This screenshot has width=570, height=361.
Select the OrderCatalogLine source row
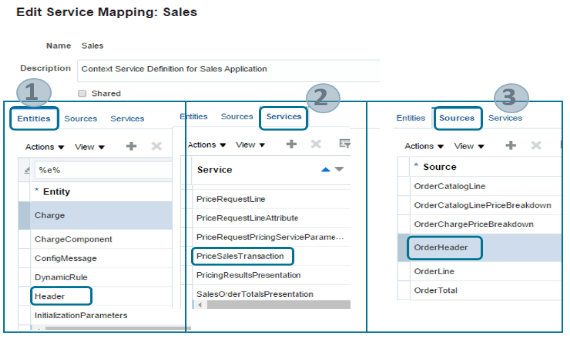pyautogui.click(x=486, y=186)
